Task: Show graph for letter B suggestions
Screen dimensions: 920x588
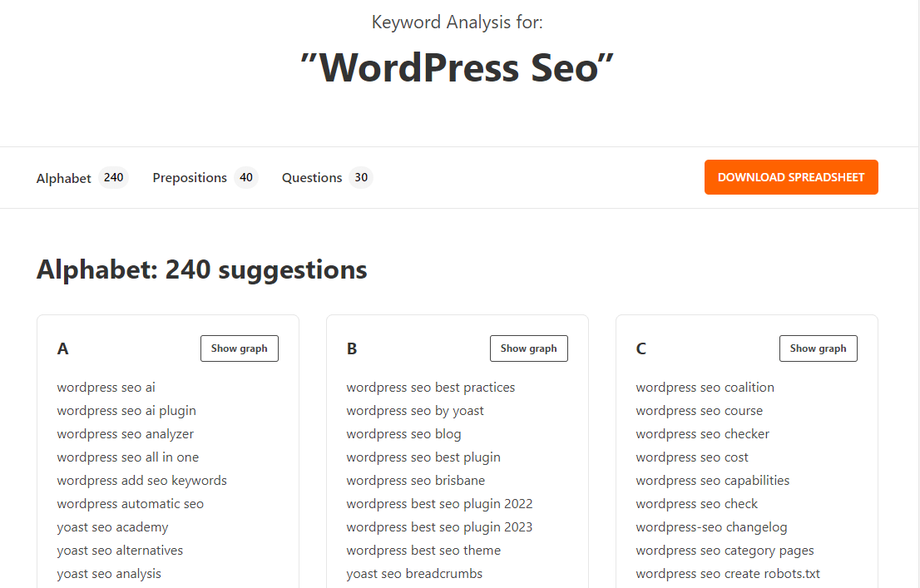Action: [528, 348]
